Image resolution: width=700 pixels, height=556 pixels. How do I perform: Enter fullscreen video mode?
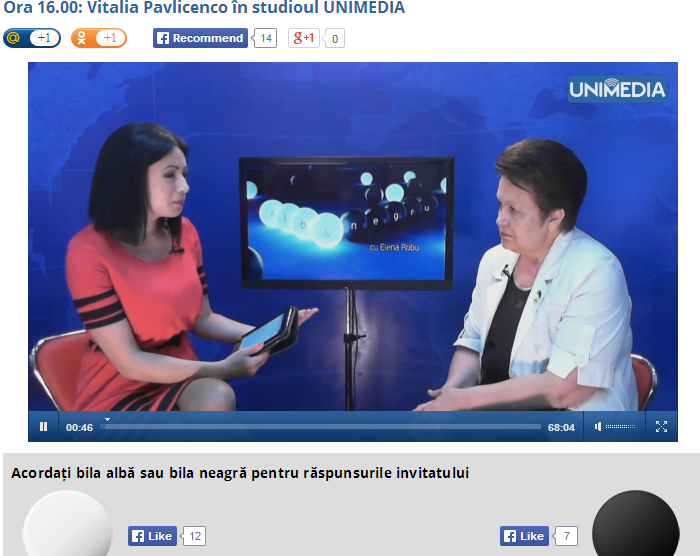(661, 427)
